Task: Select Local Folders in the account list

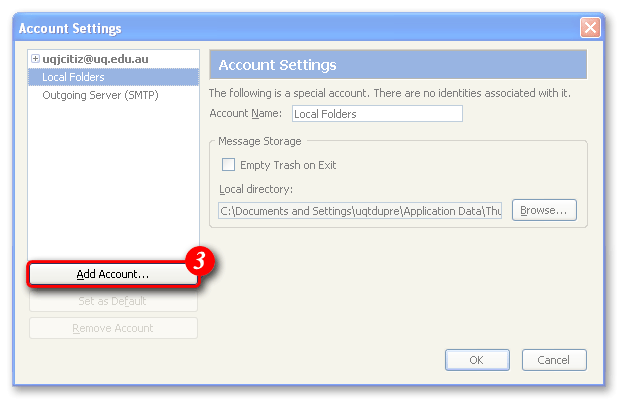Action: [73, 77]
